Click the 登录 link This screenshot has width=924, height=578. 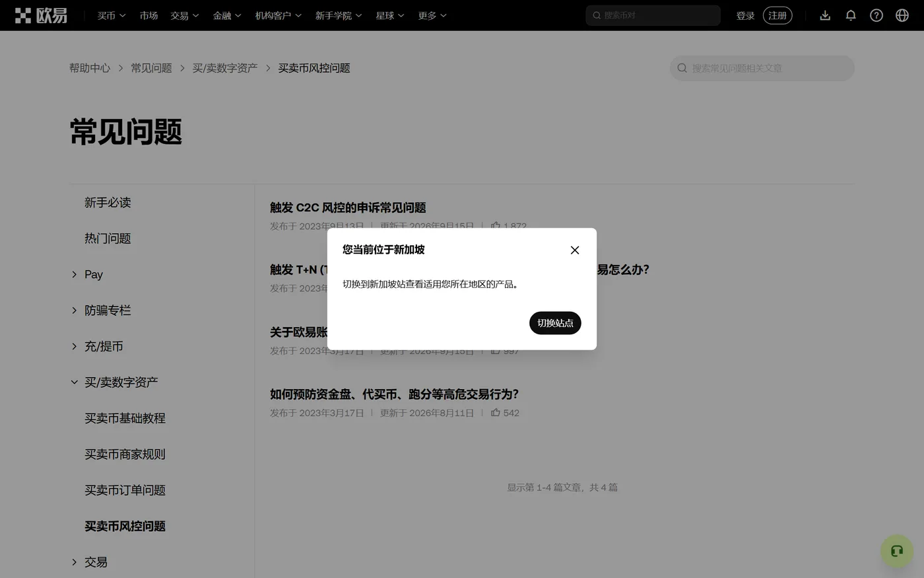[745, 15]
